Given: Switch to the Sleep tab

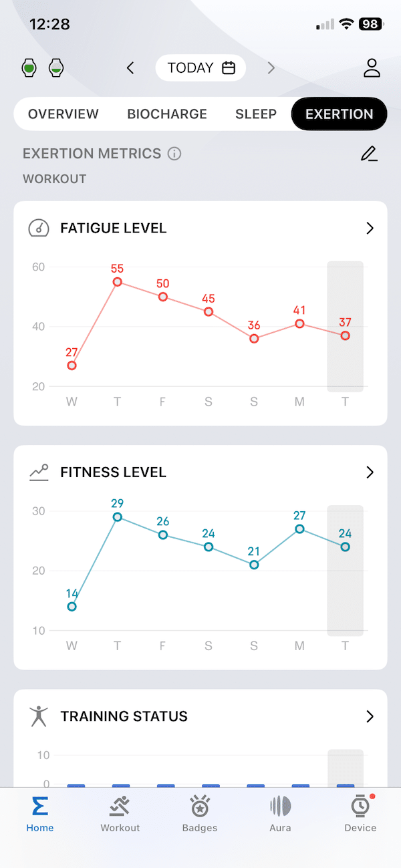Looking at the screenshot, I should (256, 114).
